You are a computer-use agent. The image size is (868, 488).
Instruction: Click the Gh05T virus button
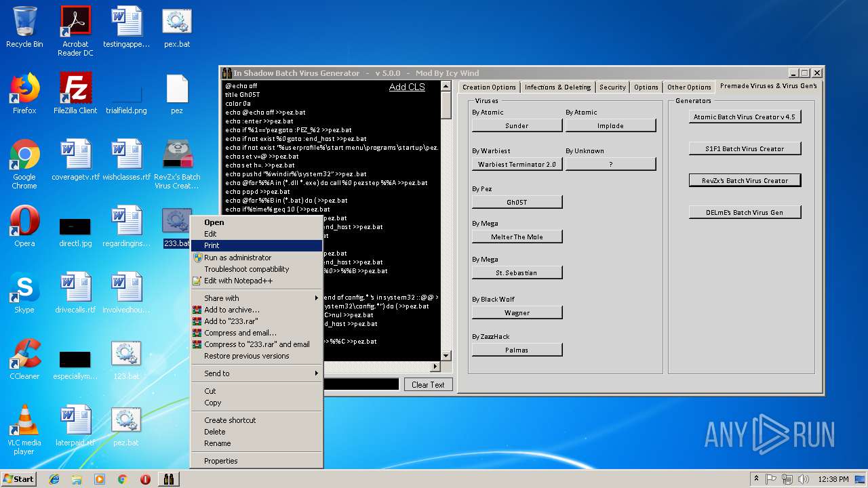(x=517, y=202)
